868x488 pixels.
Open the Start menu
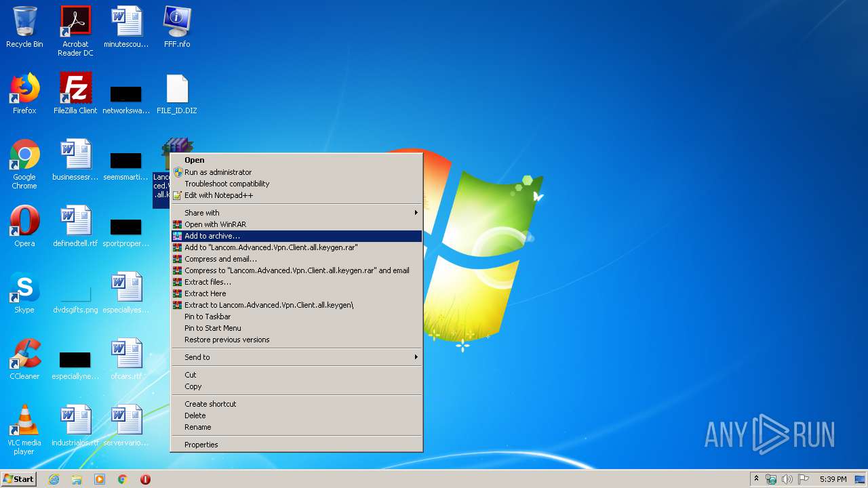(x=18, y=479)
